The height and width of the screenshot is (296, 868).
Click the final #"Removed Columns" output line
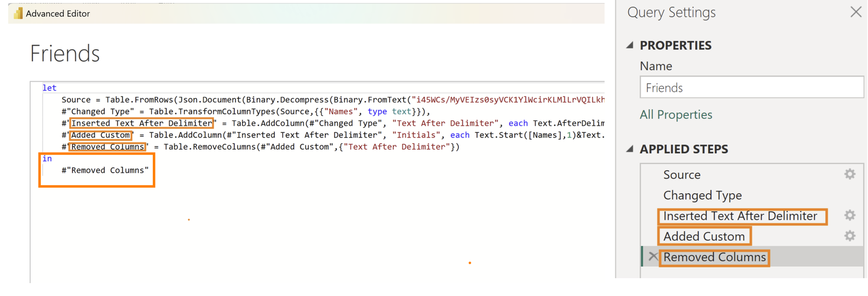(105, 170)
